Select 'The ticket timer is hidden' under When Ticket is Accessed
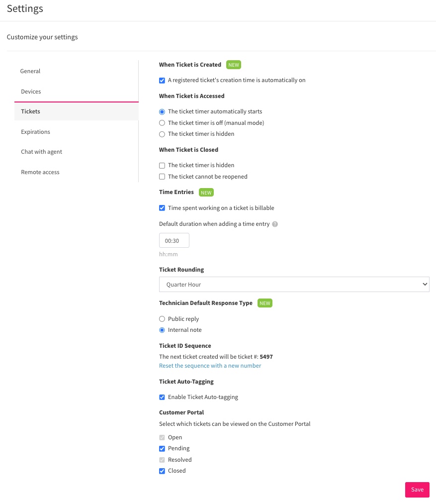 point(162,134)
